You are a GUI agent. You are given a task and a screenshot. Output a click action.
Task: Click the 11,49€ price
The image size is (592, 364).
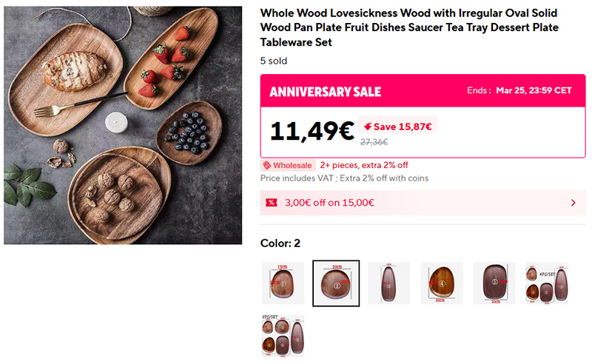(x=312, y=131)
